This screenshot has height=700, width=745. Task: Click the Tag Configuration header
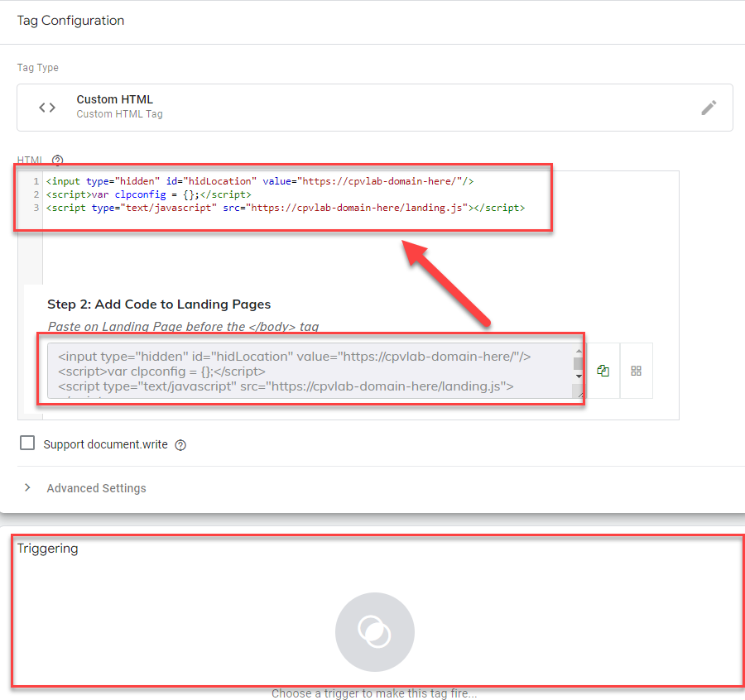tap(70, 21)
